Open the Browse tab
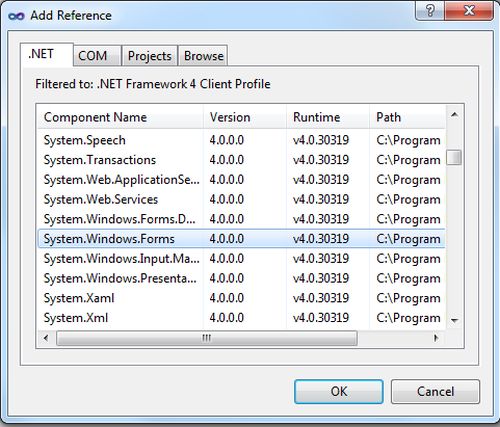 [203, 56]
